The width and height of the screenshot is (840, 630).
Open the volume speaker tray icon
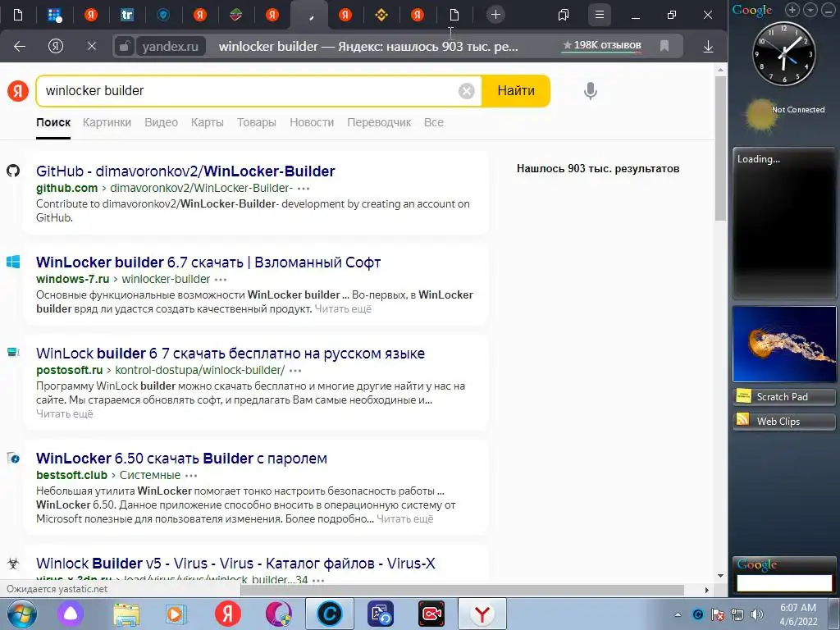pyautogui.click(x=757, y=614)
